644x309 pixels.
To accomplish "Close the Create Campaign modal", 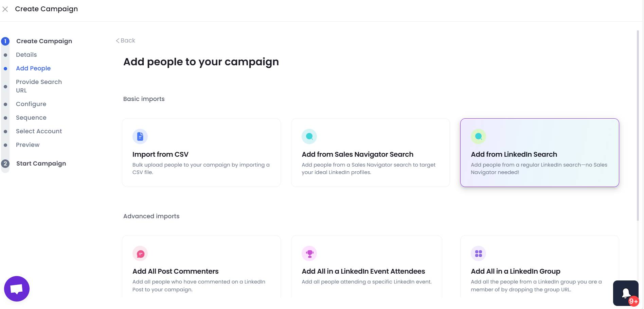I will pyautogui.click(x=5, y=9).
